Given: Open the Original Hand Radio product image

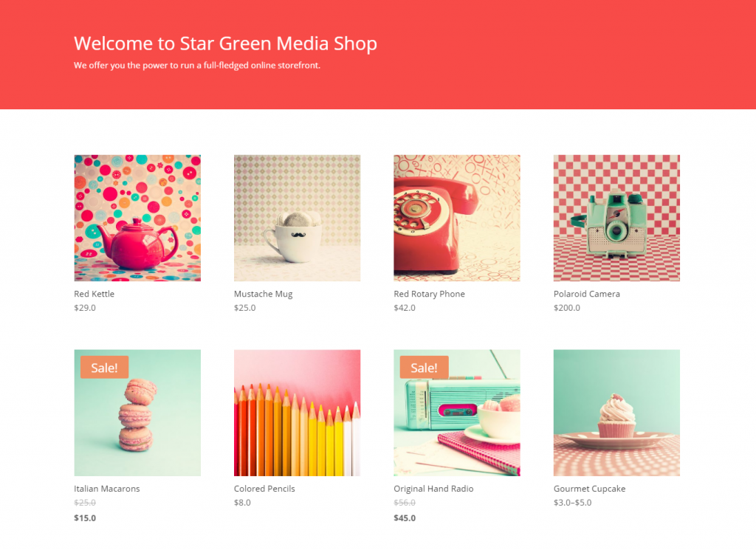Looking at the screenshot, I should pyautogui.click(x=457, y=413).
